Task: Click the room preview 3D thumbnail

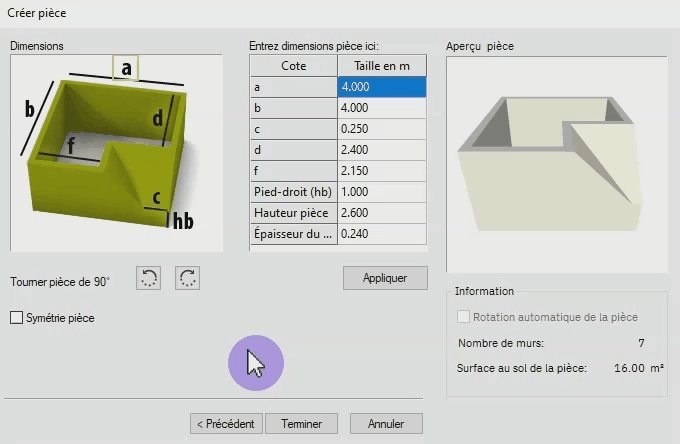Action: point(557,164)
